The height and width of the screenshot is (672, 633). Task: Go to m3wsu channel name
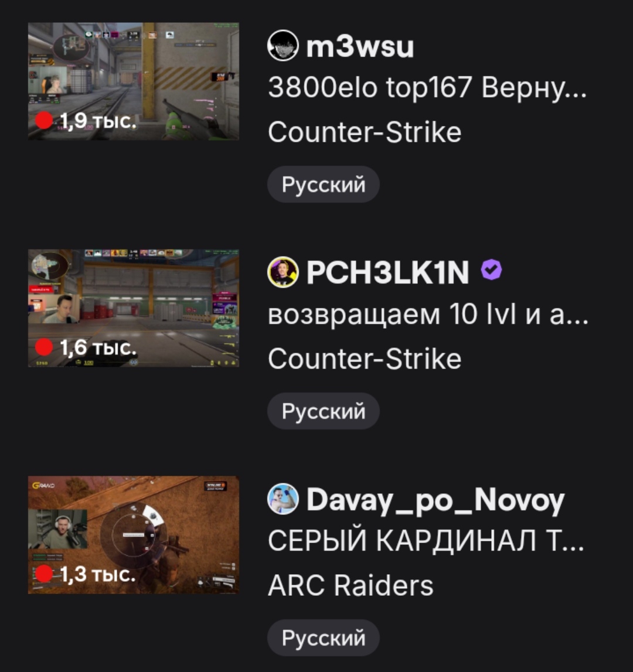click(x=360, y=46)
